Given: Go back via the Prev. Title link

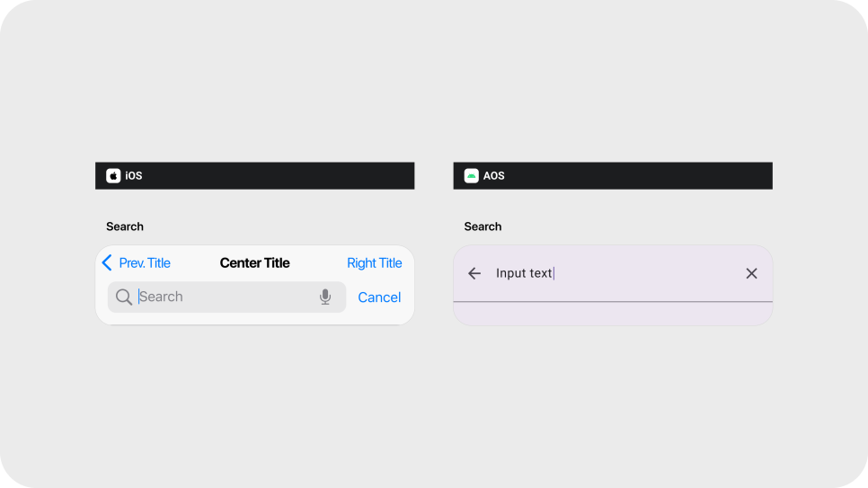Looking at the screenshot, I should (x=145, y=263).
